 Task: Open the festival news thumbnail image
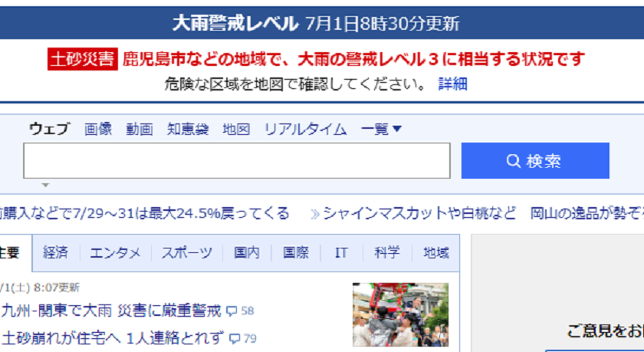click(x=400, y=314)
